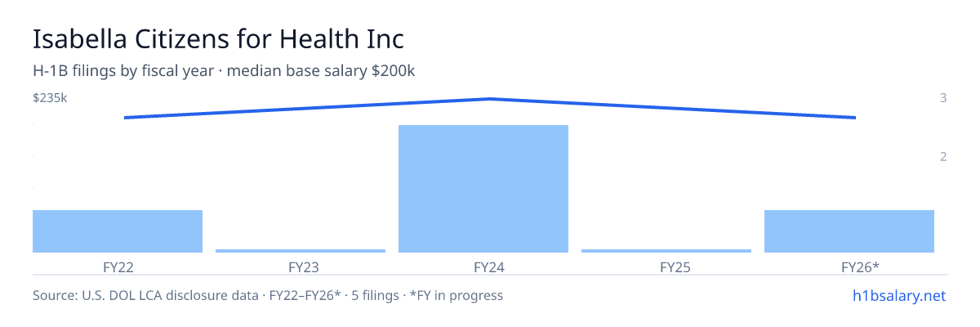The height and width of the screenshot is (327, 980).
Task: Click the FY23 axis label
Action: [x=301, y=267]
